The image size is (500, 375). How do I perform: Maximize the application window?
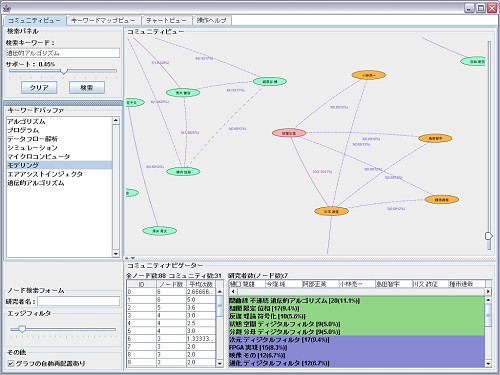coord(481,8)
